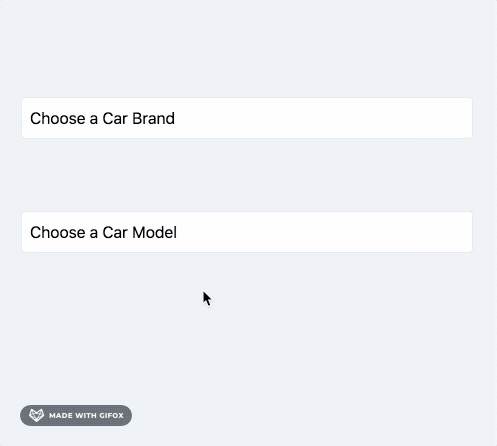Click the word 'GIFOX' in the watermark

(x=112, y=416)
